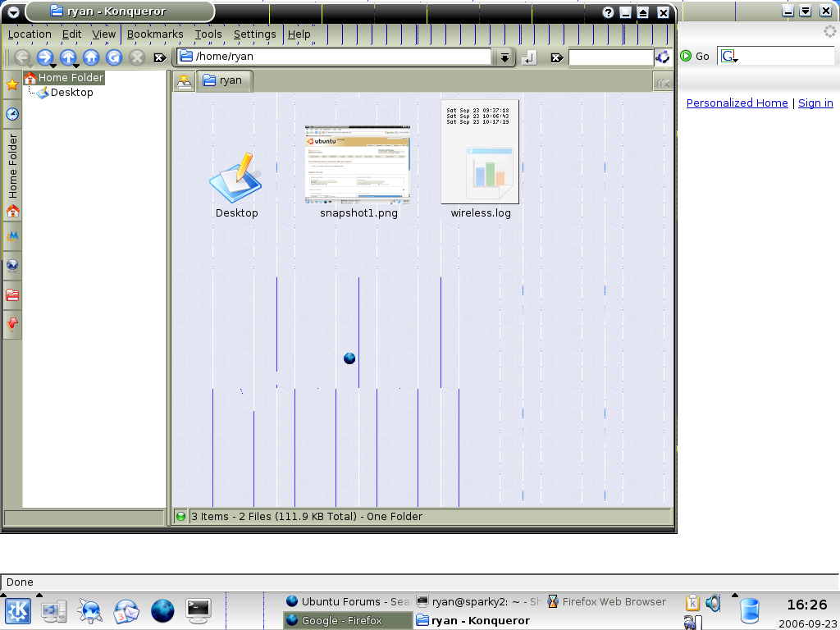Image resolution: width=840 pixels, height=630 pixels.
Task: Click the volume speaker tray icon
Action: tap(712, 603)
